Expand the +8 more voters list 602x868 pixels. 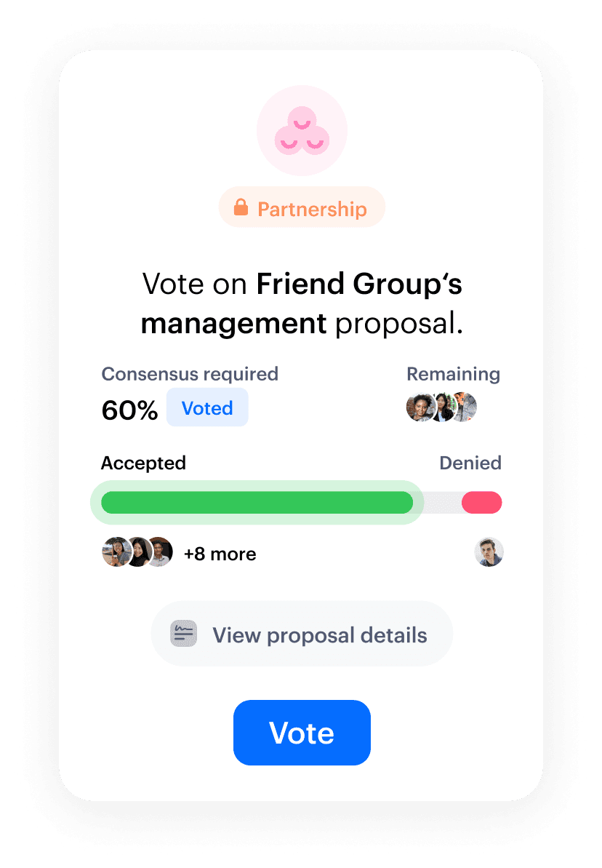[x=220, y=554]
